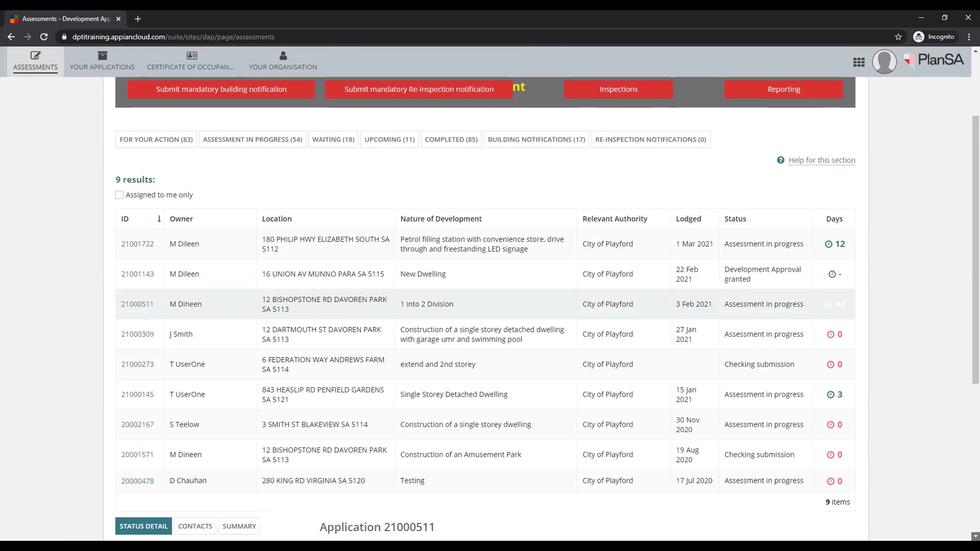Click Submit mandatory Re-Inspection notification button
The height and width of the screenshot is (551, 980).
(419, 89)
